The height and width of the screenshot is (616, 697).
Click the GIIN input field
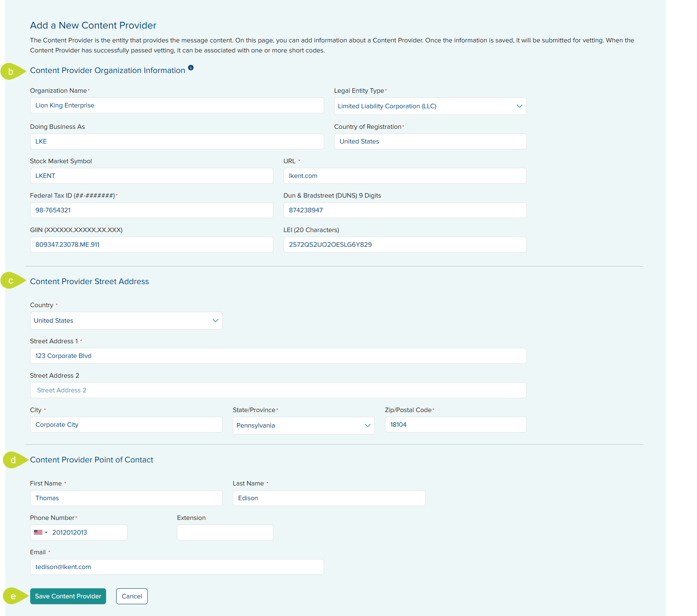pyautogui.click(x=151, y=245)
